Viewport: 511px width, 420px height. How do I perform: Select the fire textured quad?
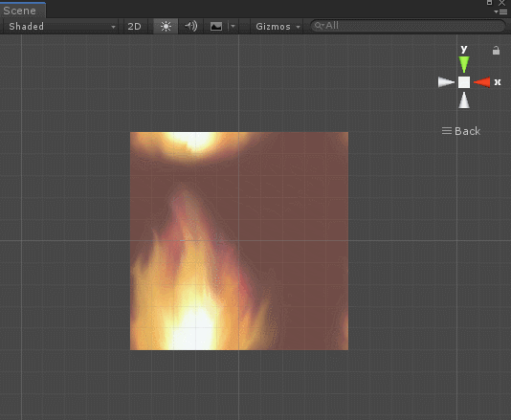[239, 241]
